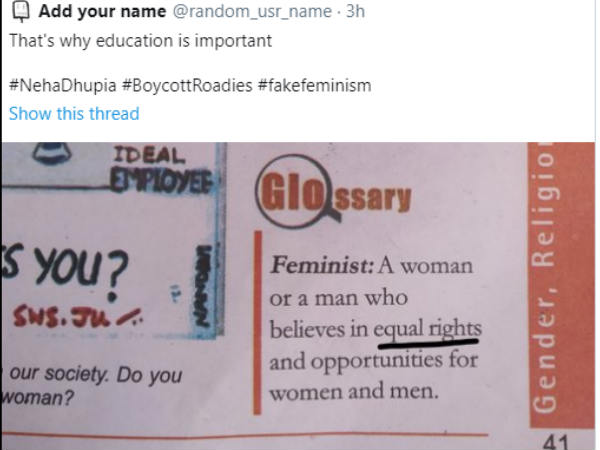Click 'Show this thread' link

pyautogui.click(x=74, y=114)
